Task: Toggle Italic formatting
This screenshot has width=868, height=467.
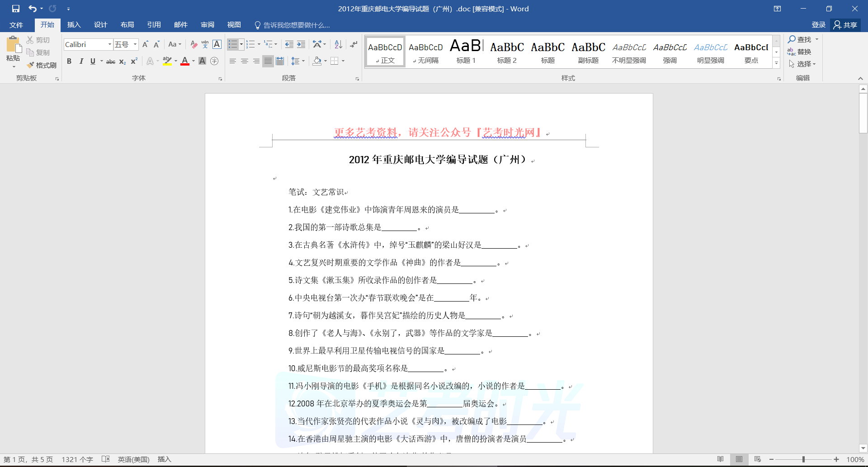Action: point(81,61)
